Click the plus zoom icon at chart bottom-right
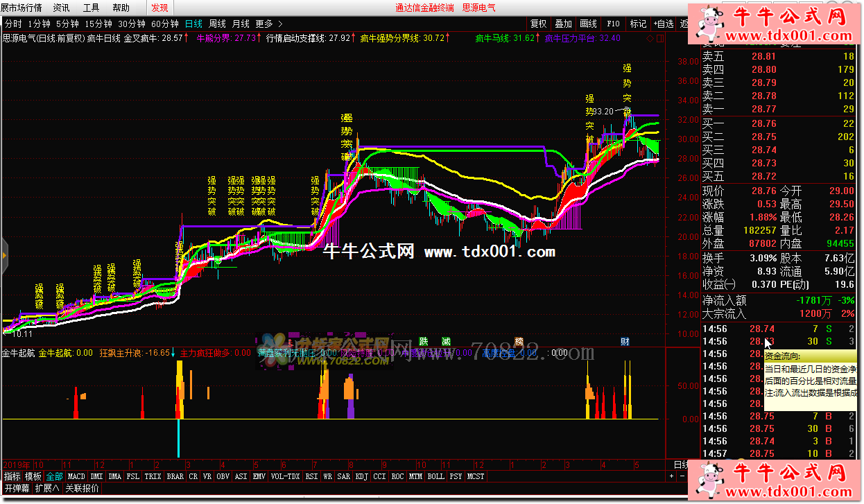 [x=671, y=477]
